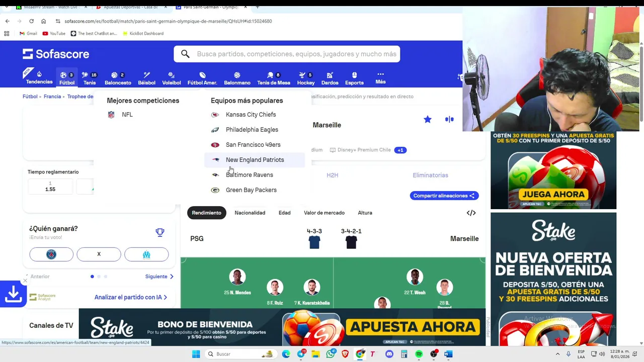Select the Rendimiento filter chip

206,213
